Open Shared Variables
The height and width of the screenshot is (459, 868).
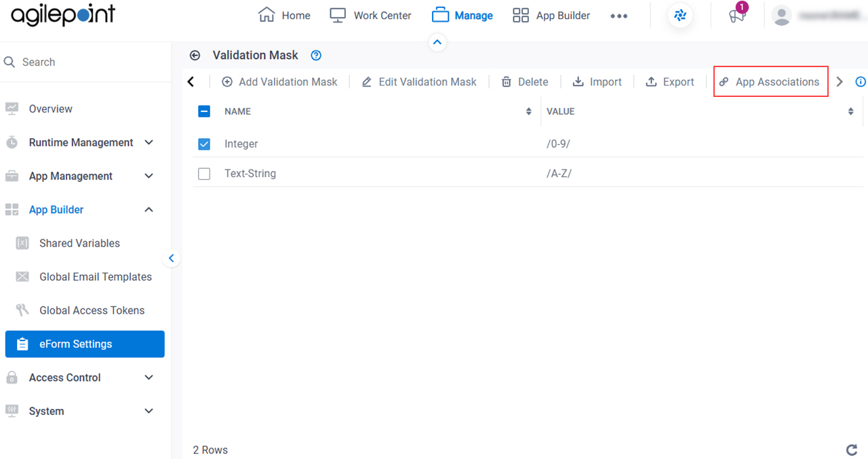79,243
